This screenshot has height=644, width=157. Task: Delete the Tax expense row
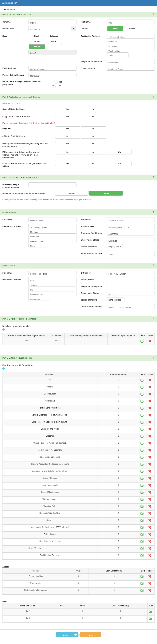[150, 380]
